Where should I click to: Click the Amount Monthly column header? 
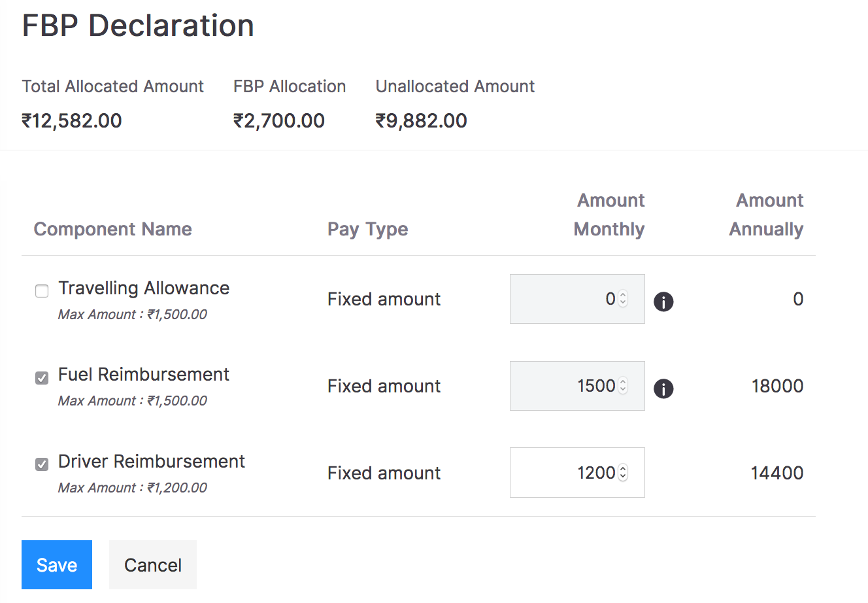tap(609, 215)
